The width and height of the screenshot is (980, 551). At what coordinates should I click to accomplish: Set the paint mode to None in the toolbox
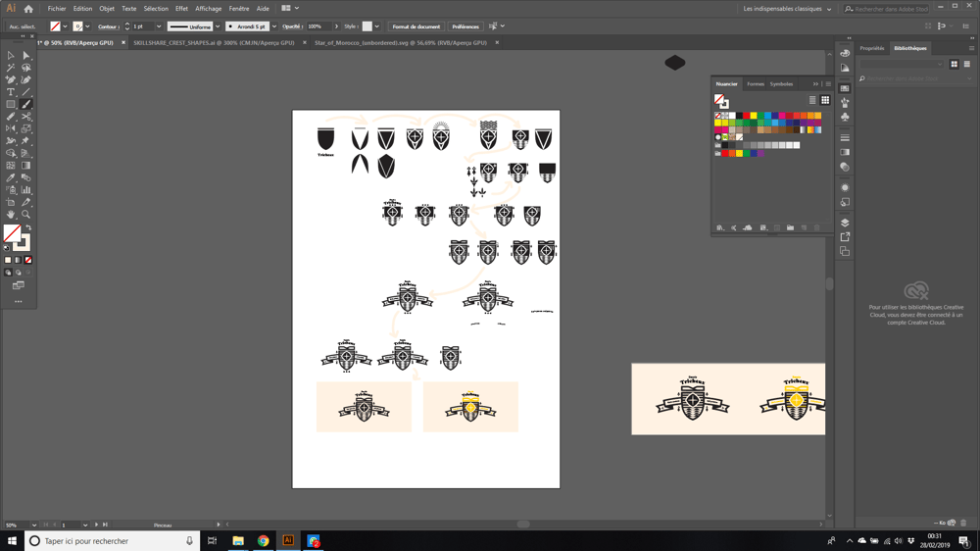point(28,260)
